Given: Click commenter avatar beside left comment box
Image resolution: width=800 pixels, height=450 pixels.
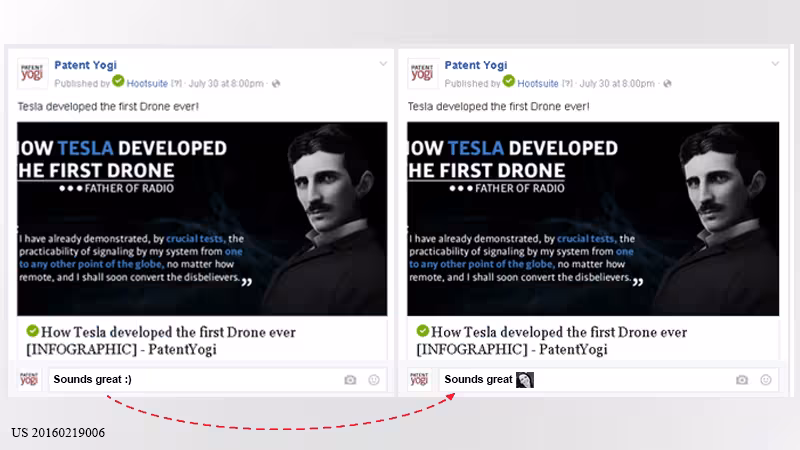Looking at the screenshot, I should pos(29,380).
